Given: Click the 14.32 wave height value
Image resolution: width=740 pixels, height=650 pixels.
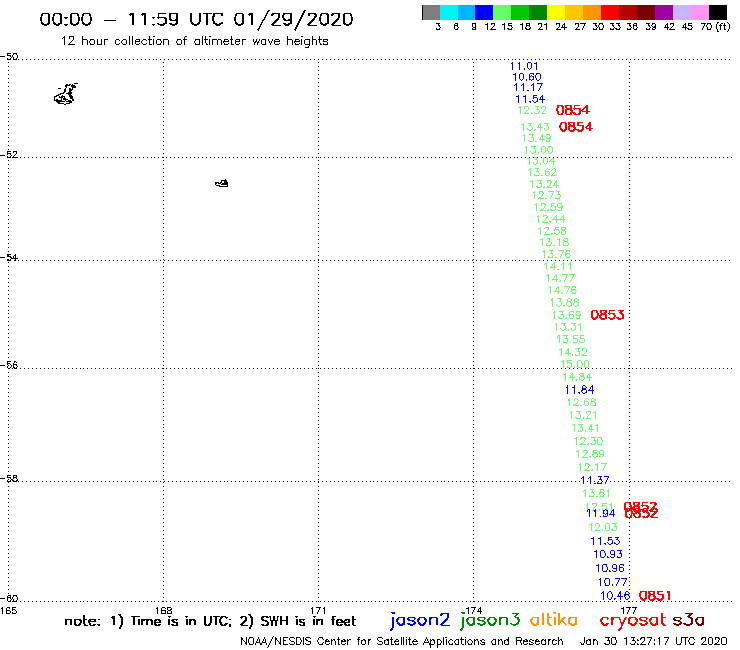Looking at the screenshot, I should click(x=573, y=352).
